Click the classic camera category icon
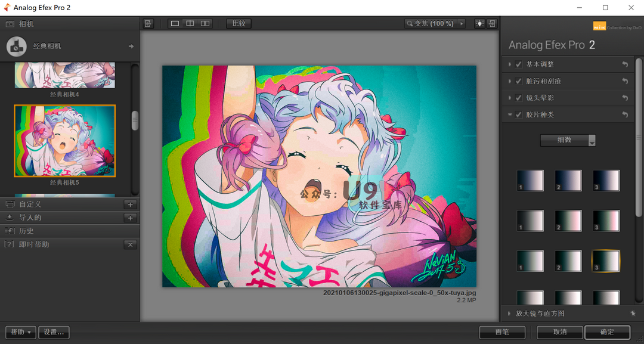The image size is (644, 344). tap(17, 46)
